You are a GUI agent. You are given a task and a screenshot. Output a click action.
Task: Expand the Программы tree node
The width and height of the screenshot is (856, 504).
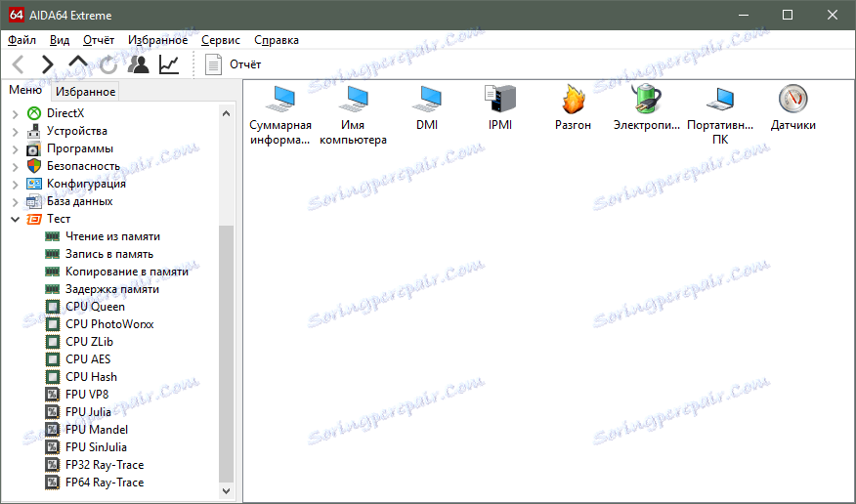coord(16,148)
